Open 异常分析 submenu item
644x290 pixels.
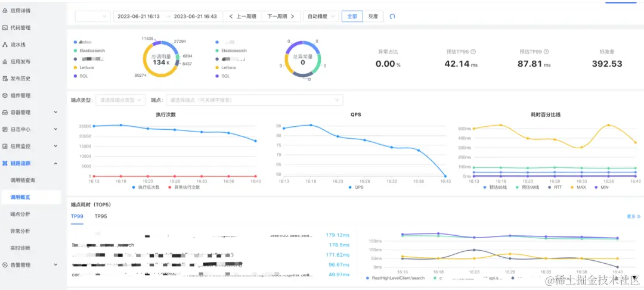coord(20,231)
